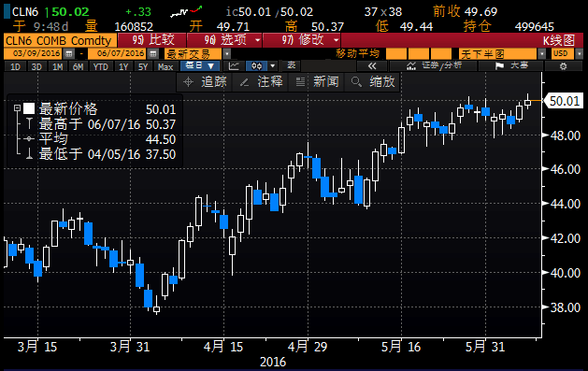Click the K线图 title label
This screenshot has height=371, width=588.
tap(559, 40)
